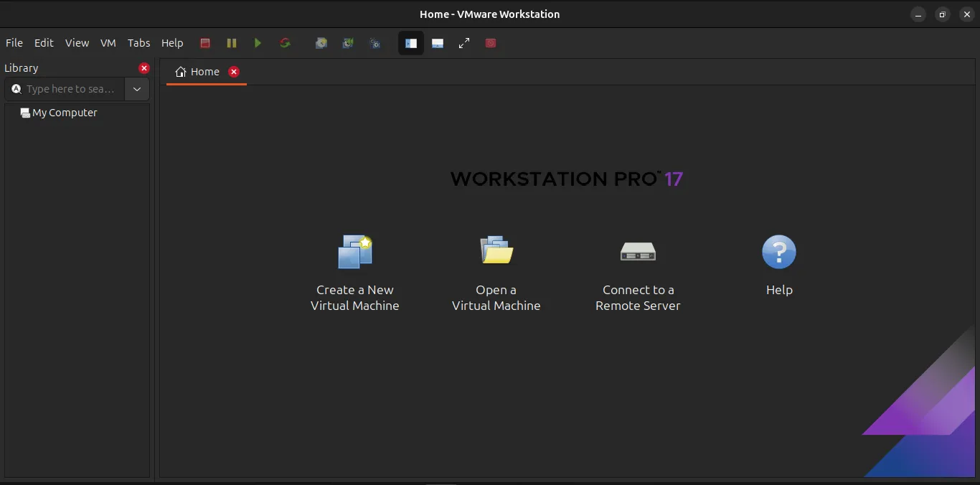The image size is (980, 485).
Task: Click the 'Create a New Virtual Machine' label
Action: 355,298
